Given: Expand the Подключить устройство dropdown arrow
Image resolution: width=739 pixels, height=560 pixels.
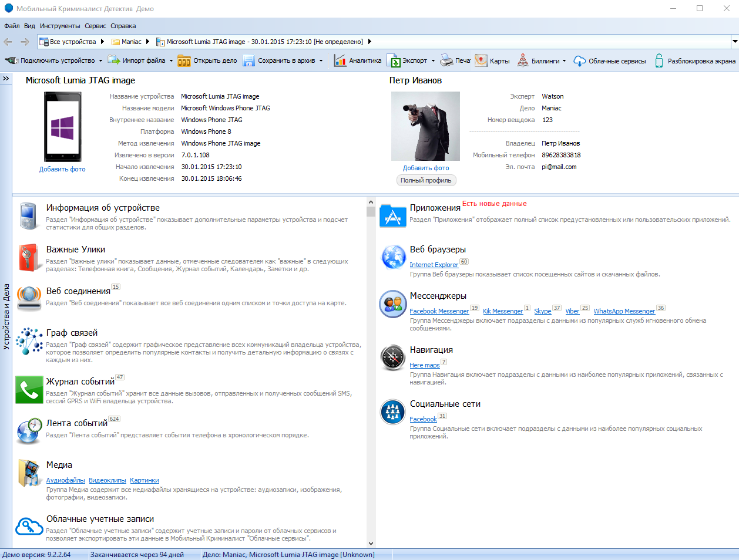Looking at the screenshot, I should point(100,60).
